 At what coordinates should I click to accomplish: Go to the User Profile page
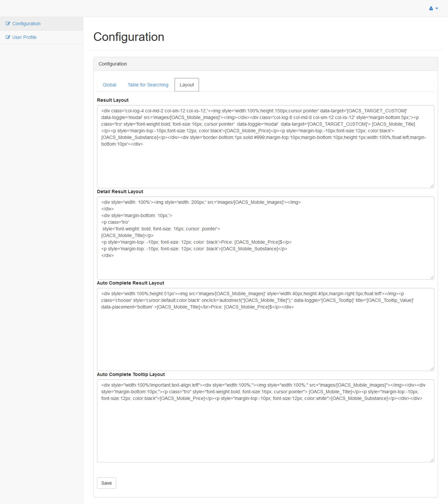coord(24,37)
